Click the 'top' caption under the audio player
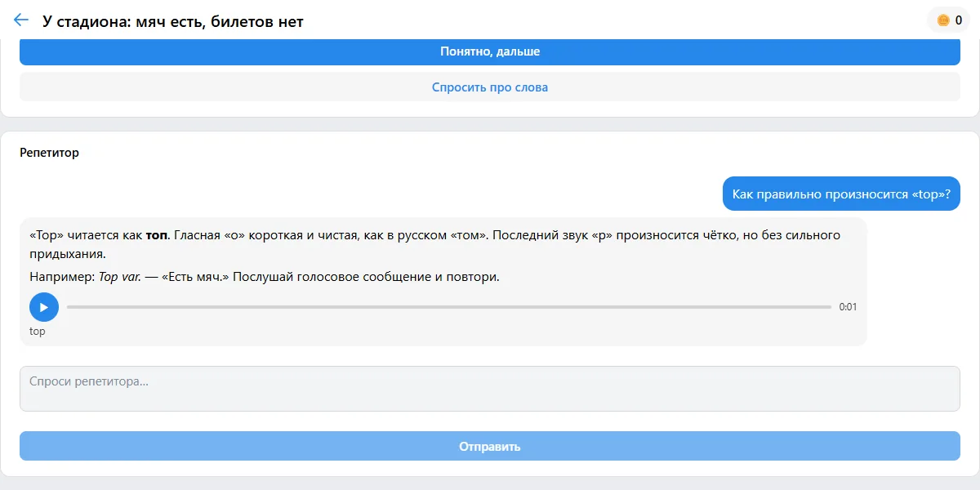The image size is (980, 490). [38, 332]
